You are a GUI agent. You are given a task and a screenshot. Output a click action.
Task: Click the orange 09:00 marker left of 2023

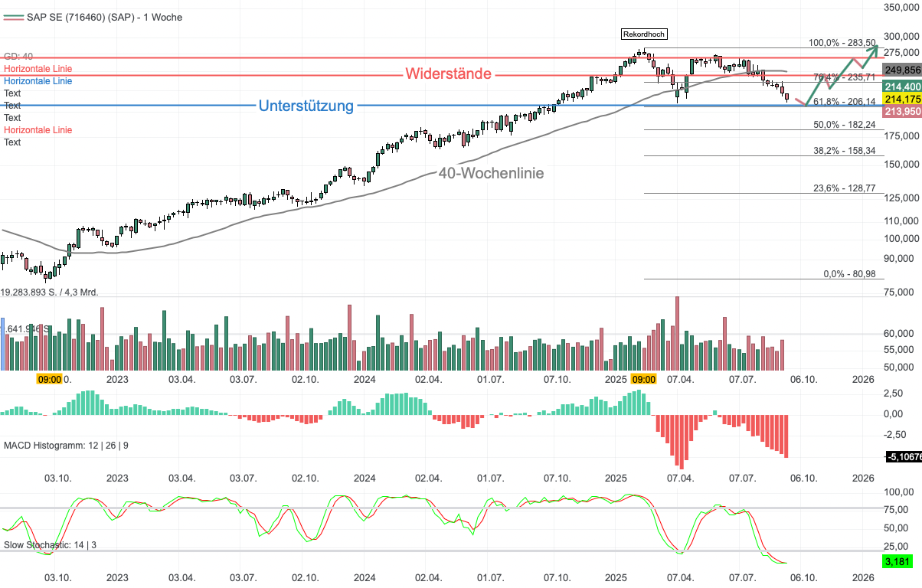coord(50,379)
